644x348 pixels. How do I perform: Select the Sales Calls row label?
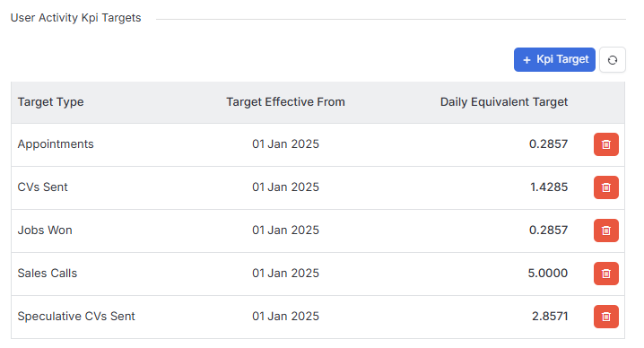48,274
